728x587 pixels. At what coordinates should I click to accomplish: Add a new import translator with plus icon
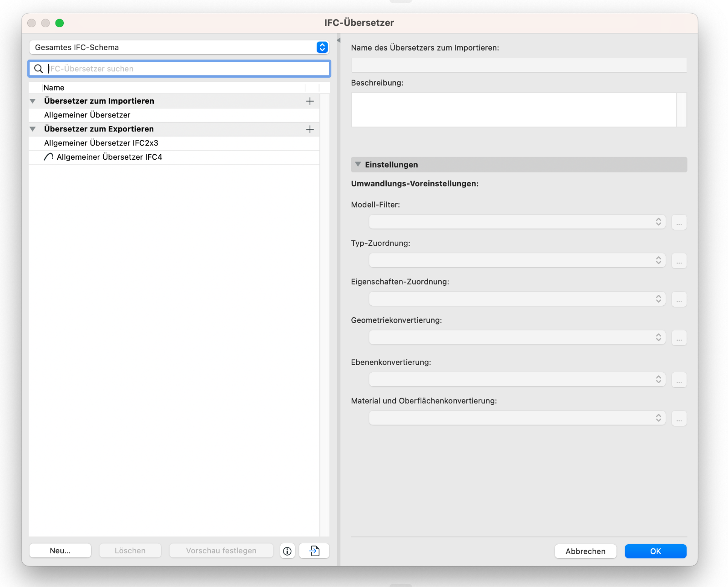click(310, 101)
